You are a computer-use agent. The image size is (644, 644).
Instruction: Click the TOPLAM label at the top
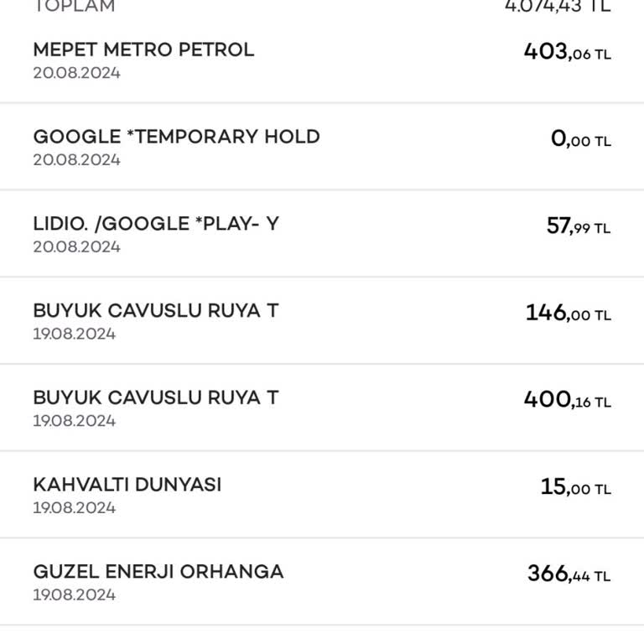74,6
